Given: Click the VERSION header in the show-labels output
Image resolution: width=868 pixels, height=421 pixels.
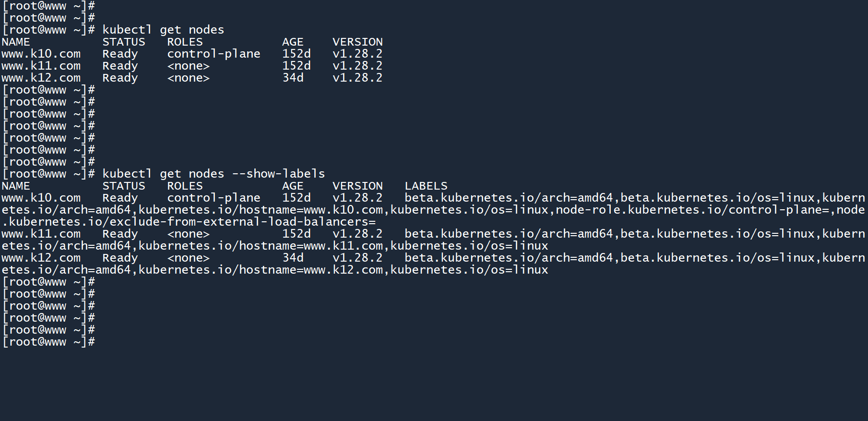Looking at the screenshot, I should [357, 186].
